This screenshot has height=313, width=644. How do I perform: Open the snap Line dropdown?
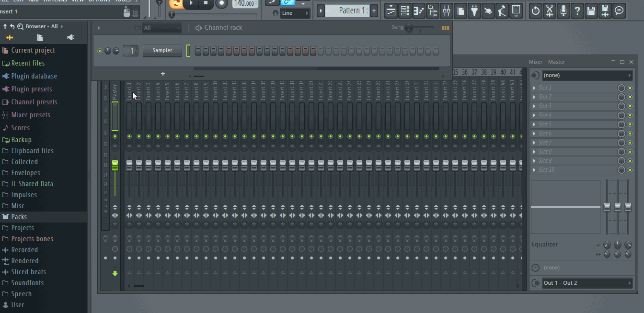[295, 13]
